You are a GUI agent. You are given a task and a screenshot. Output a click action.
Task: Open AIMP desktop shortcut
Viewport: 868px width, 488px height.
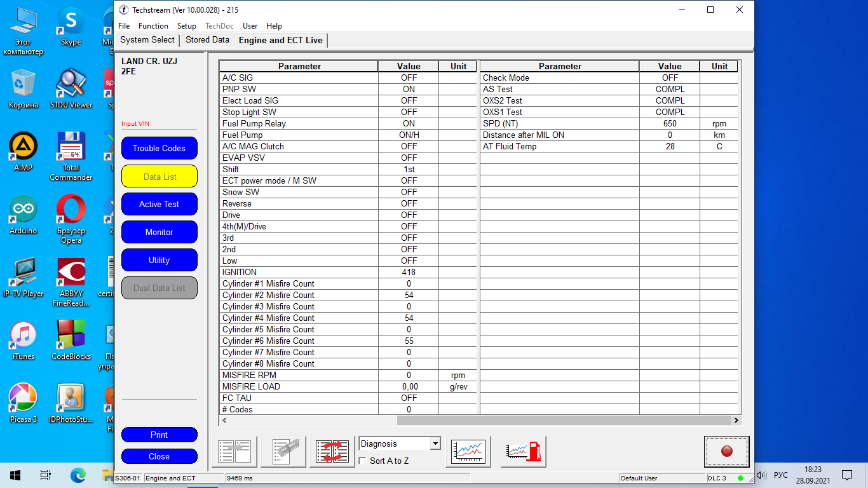[x=24, y=152]
